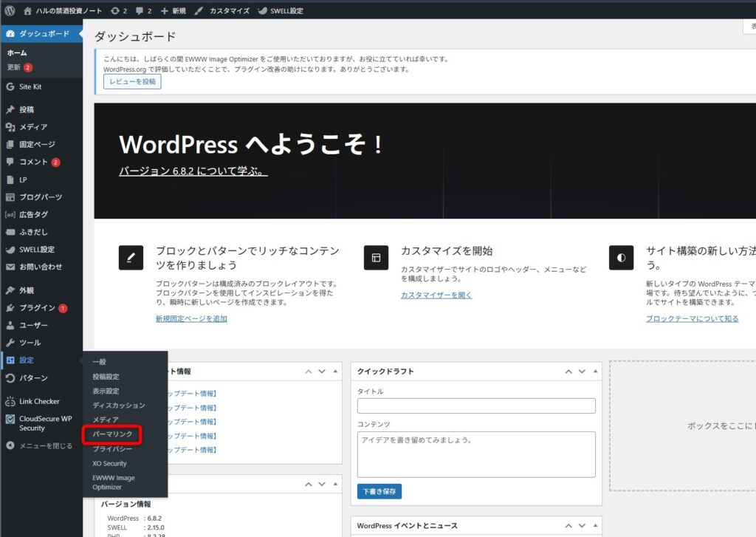Click the プラグイン plug icon

click(x=10, y=308)
